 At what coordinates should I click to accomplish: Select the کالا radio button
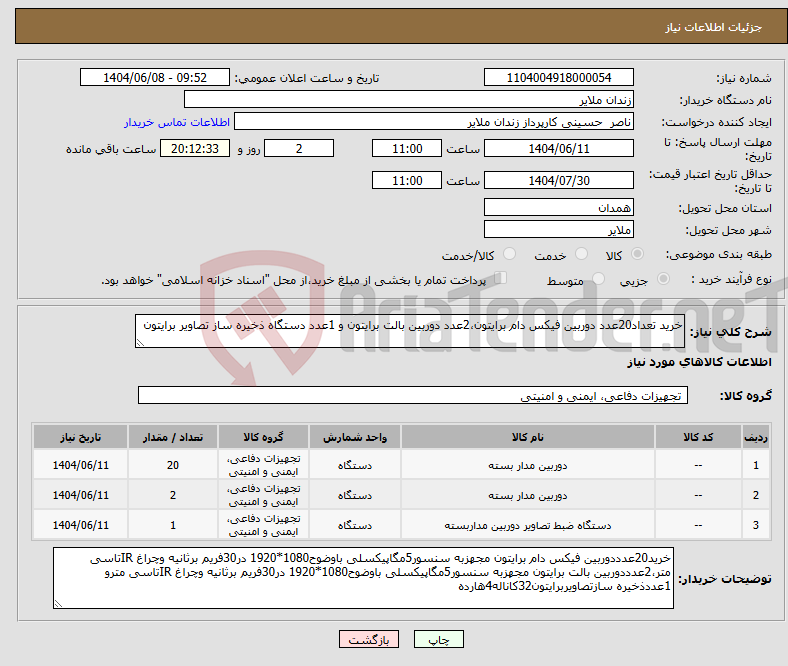click(638, 256)
